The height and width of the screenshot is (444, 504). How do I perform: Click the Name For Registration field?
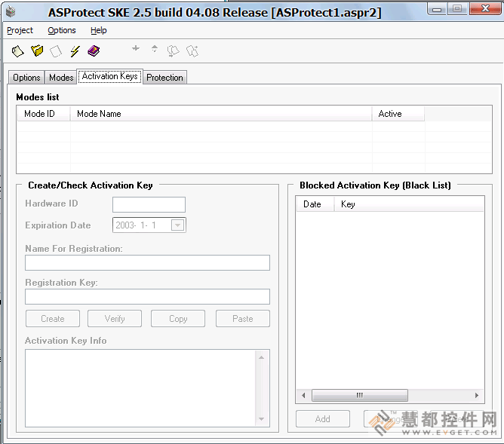pyautogui.click(x=147, y=262)
